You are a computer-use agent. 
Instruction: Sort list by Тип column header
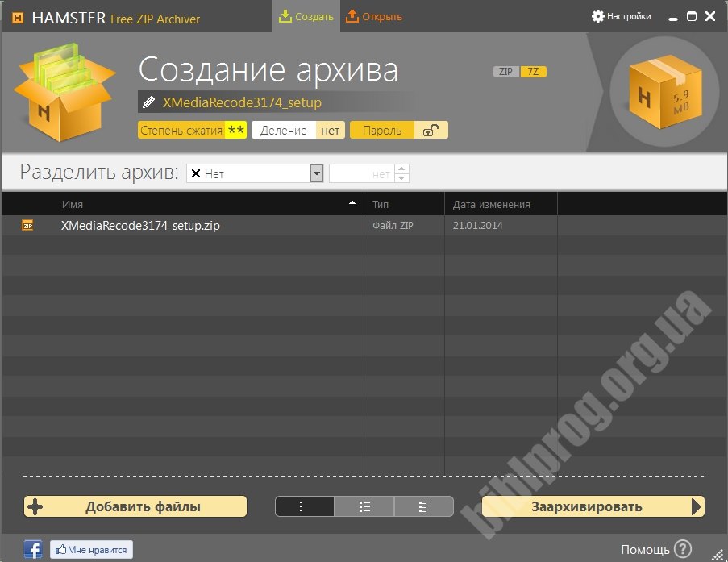(381, 204)
